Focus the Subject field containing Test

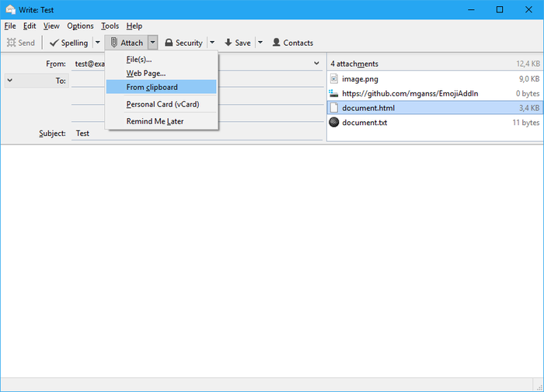click(197, 134)
